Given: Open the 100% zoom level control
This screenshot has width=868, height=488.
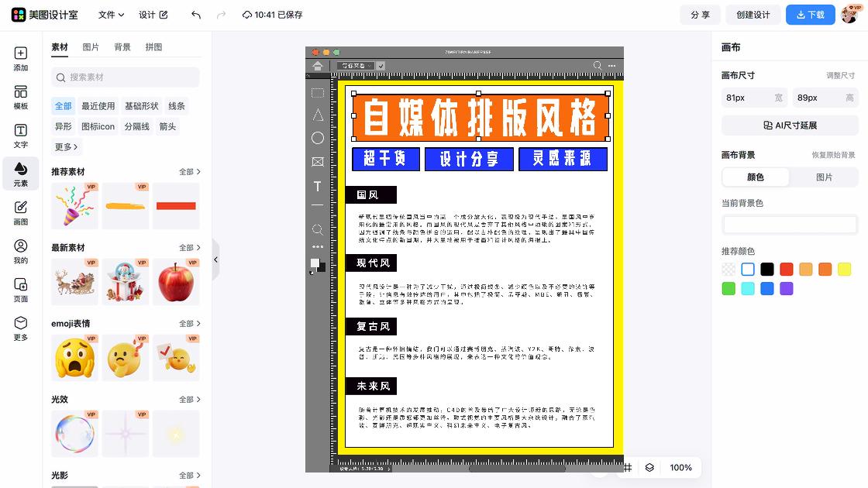Looking at the screenshot, I should tap(680, 468).
